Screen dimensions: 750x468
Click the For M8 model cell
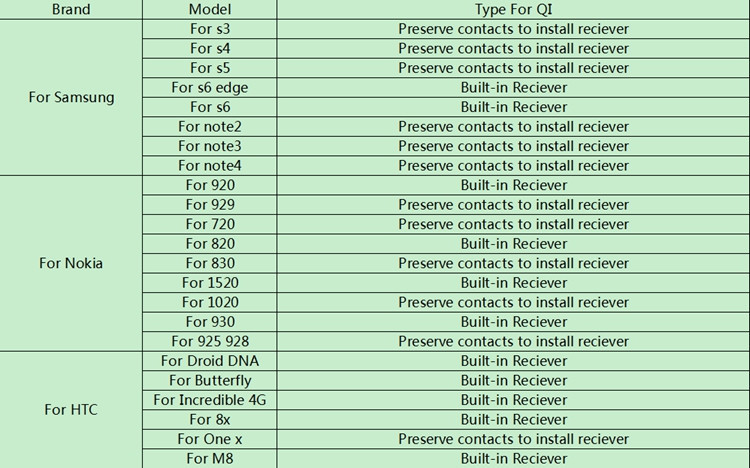click(x=210, y=459)
